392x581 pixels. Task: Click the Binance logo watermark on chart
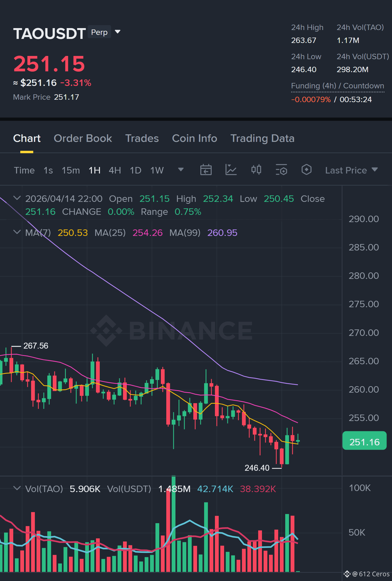(171, 330)
